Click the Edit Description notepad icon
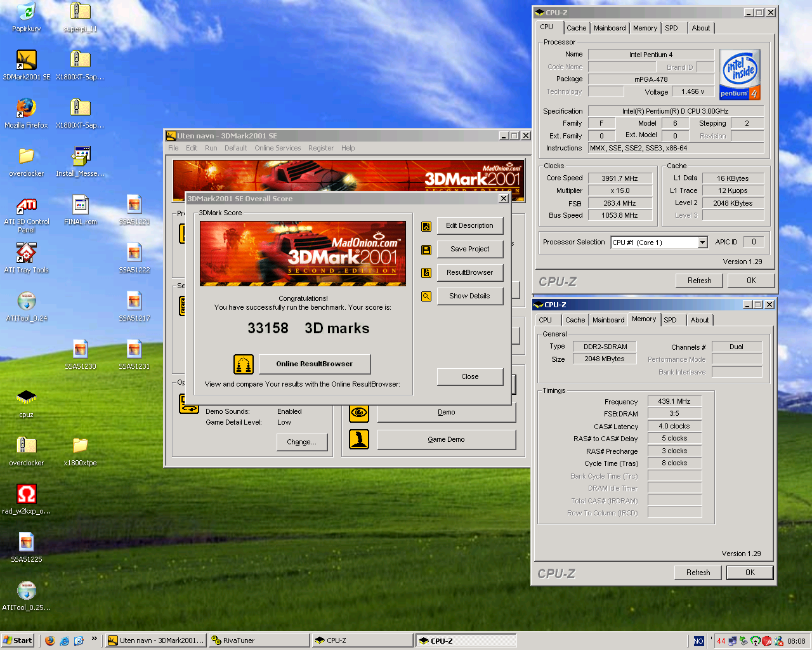Viewport: 812px width, 650px height. (x=426, y=226)
